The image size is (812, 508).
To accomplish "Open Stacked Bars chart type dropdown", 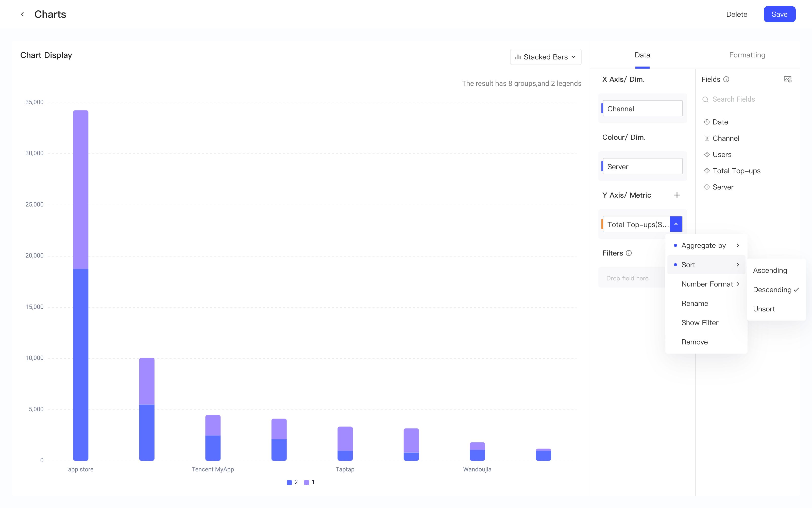I will pos(546,57).
